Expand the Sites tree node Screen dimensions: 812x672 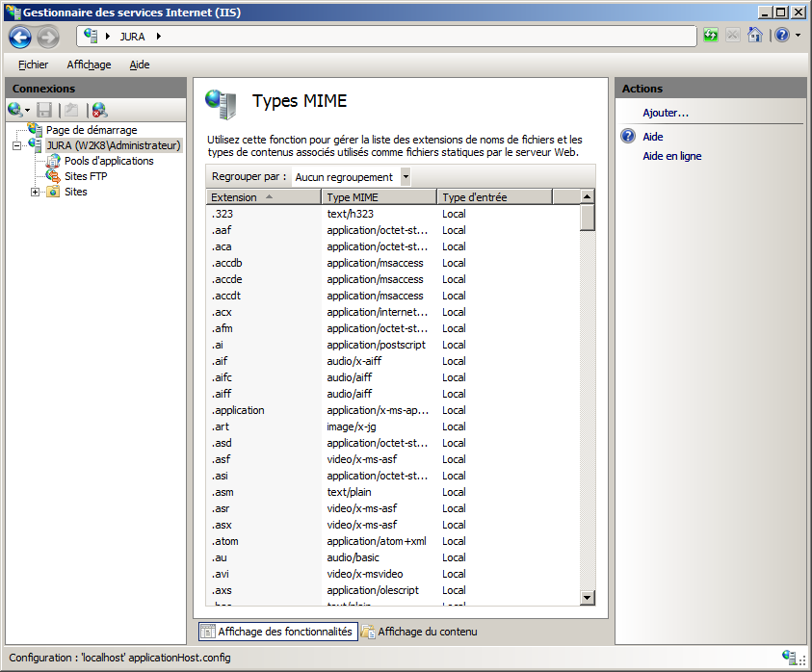coord(36,192)
